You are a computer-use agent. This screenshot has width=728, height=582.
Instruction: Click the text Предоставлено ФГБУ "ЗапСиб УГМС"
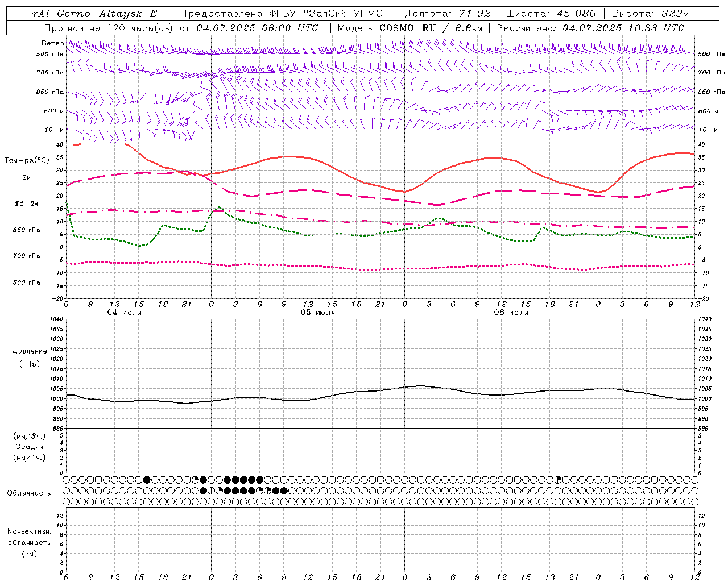coord(284,14)
